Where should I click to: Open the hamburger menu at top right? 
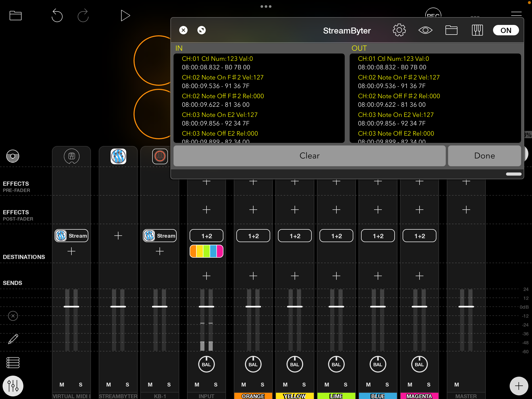click(516, 14)
